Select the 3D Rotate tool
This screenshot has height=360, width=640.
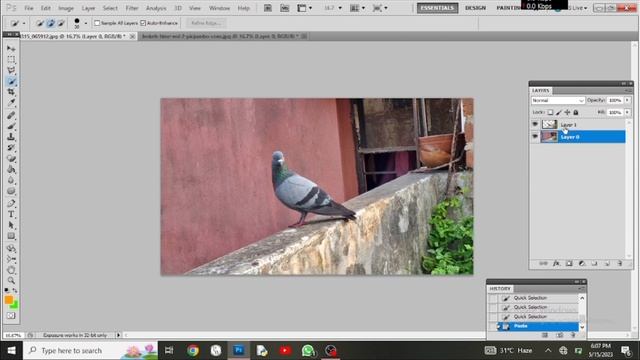click(x=11, y=248)
